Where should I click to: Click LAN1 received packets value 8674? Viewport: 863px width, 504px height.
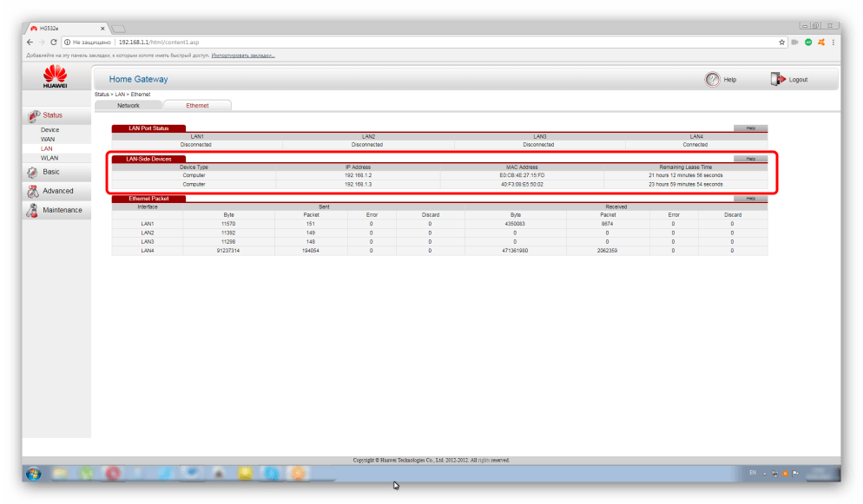point(607,224)
